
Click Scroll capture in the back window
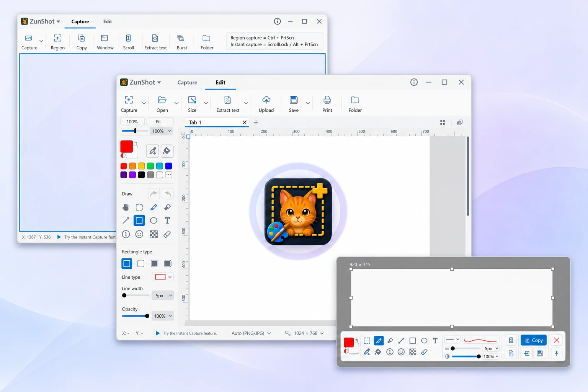129,42
